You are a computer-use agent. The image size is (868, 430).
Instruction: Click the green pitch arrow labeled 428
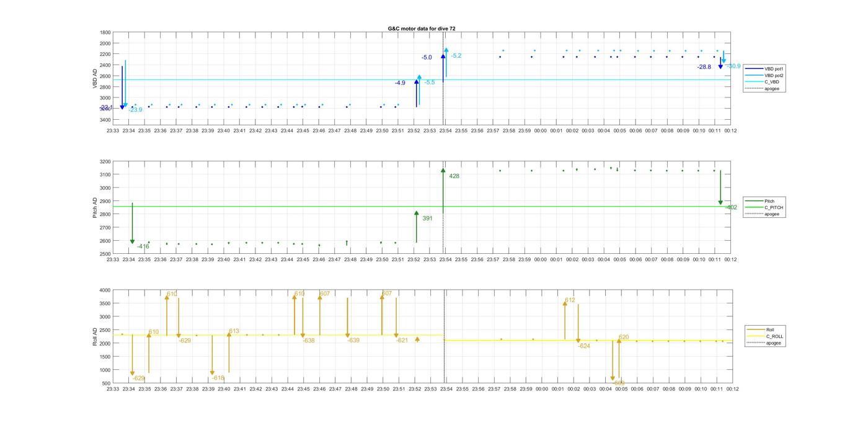point(443,191)
